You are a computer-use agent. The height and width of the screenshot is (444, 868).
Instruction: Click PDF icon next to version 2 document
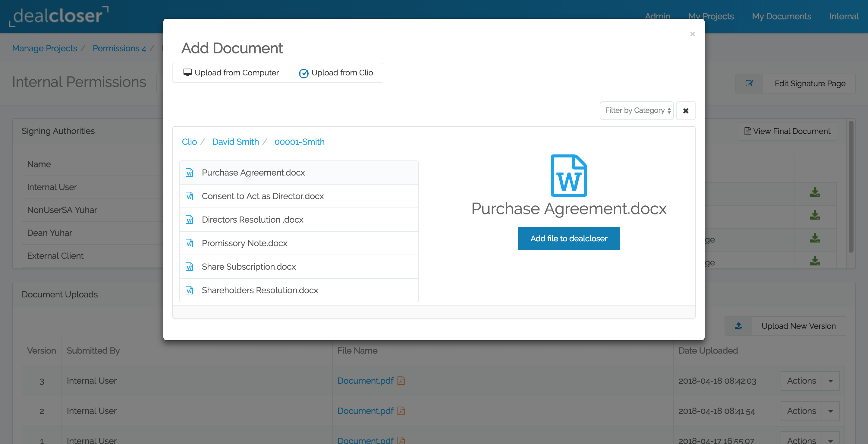[x=401, y=411]
